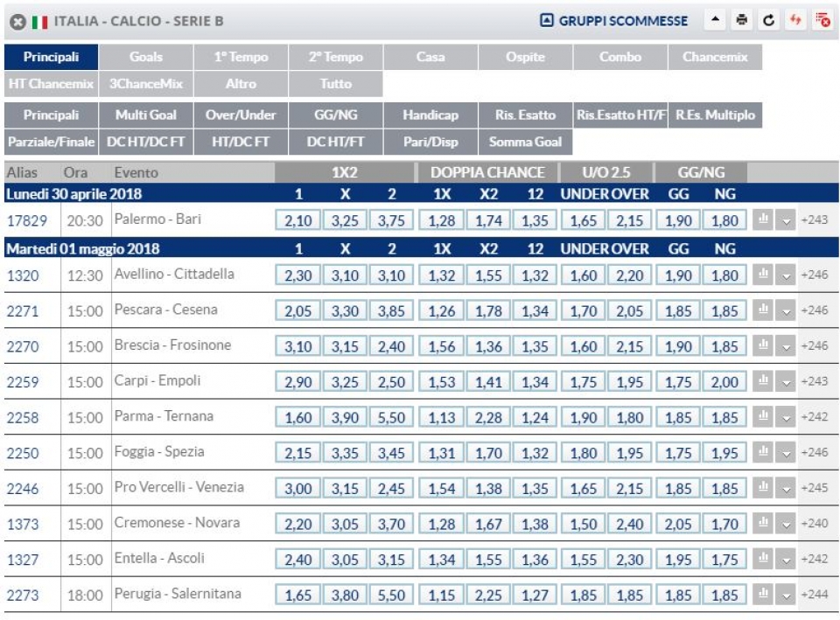Screen dimensions: 840x620
Task: Switch to the Goals tab
Action: pos(146,57)
